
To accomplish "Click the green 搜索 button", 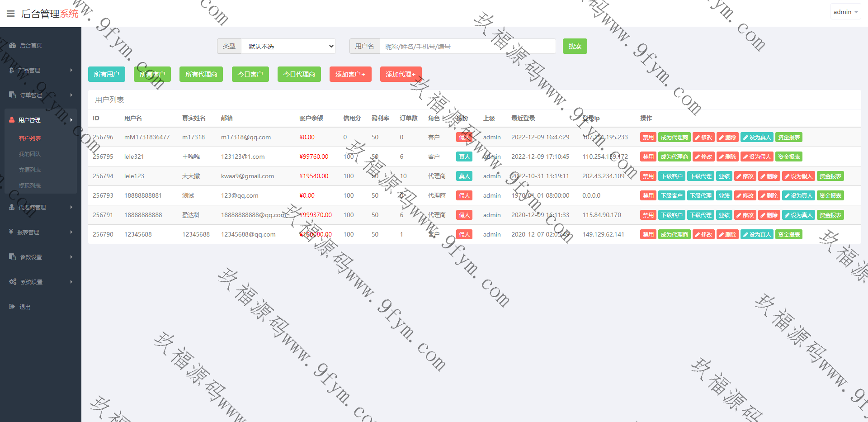I will 575,46.
